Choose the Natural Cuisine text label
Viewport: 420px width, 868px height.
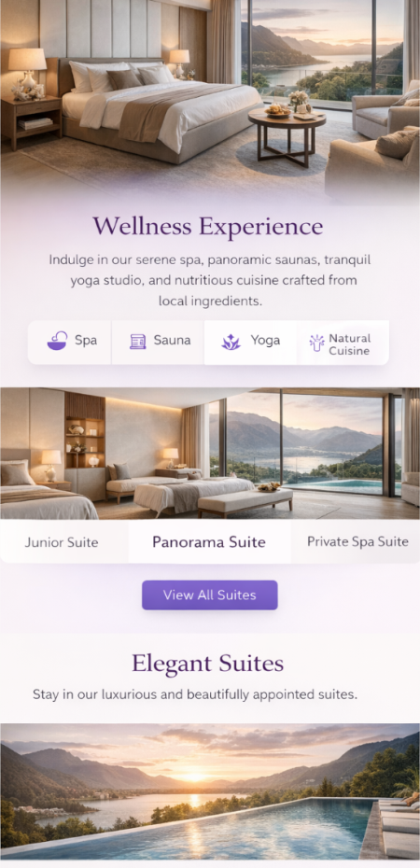click(350, 344)
